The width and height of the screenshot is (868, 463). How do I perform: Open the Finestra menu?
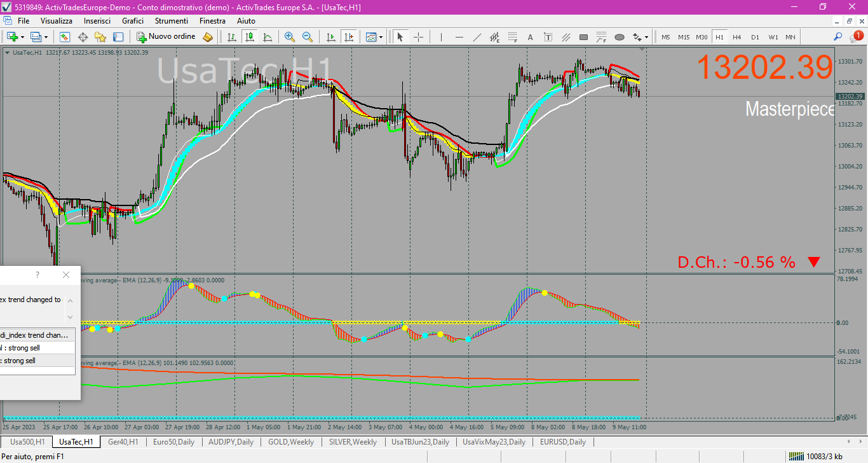pos(212,21)
